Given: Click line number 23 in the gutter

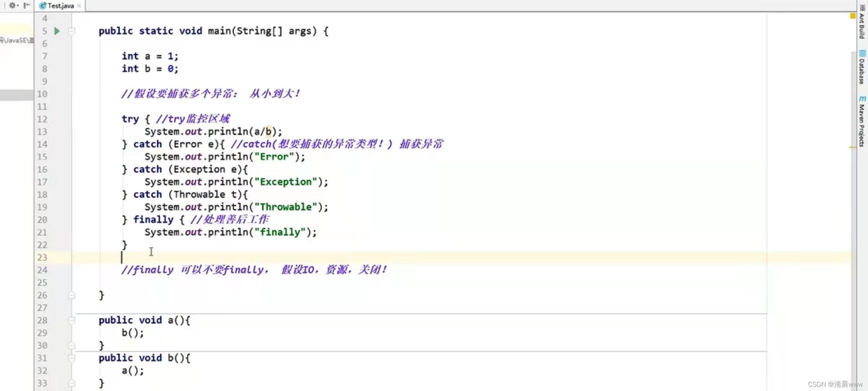Looking at the screenshot, I should coord(42,257).
